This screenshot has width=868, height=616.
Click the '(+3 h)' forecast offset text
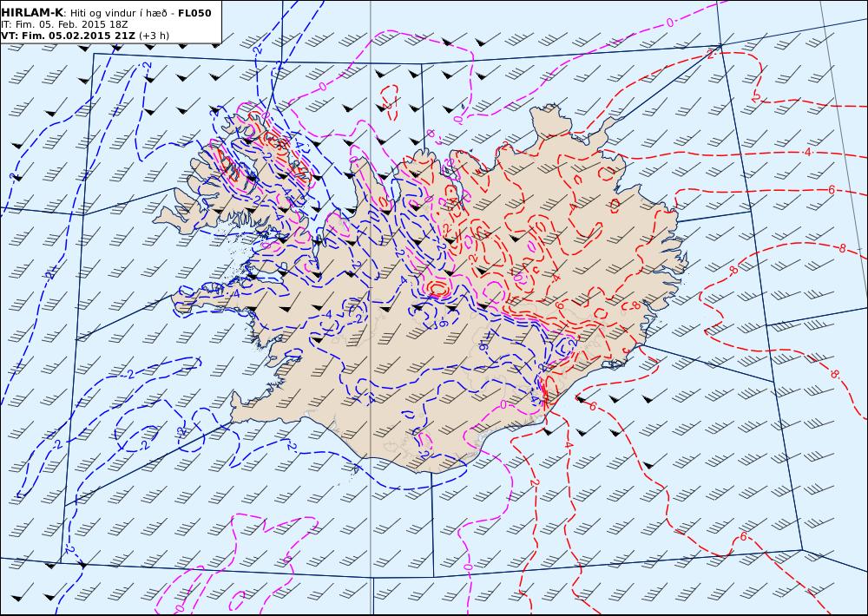coord(155,36)
